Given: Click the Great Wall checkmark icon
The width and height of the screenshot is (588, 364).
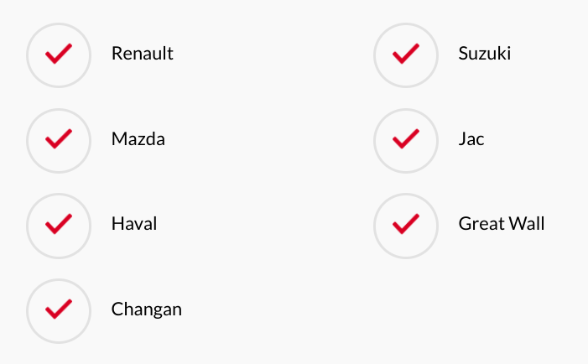Looking at the screenshot, I should coord(406,226).
